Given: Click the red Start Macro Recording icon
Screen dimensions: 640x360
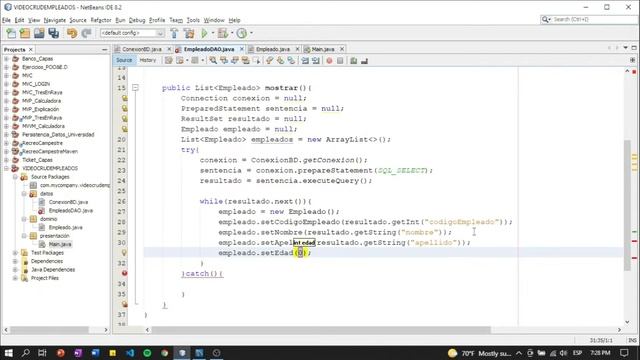Looking at the screenshot, I should [329, 60].
